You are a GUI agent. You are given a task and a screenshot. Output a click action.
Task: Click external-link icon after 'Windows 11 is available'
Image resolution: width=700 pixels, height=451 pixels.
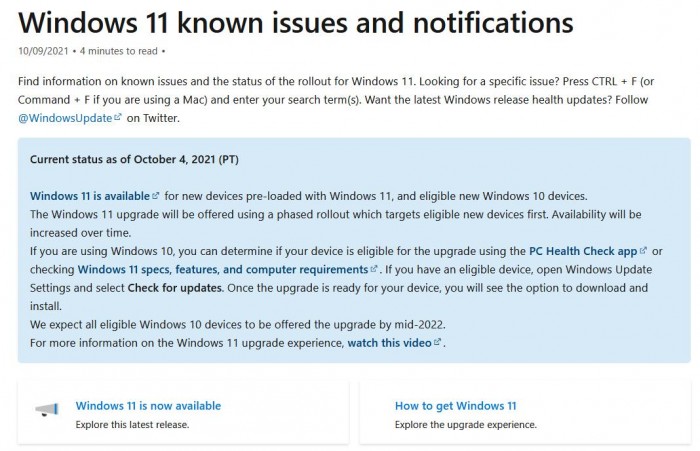156,196
